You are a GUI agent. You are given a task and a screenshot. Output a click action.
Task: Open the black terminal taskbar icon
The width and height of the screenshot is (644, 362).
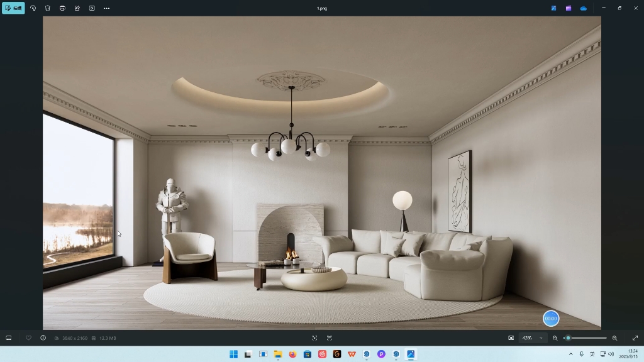coord(248,354)
